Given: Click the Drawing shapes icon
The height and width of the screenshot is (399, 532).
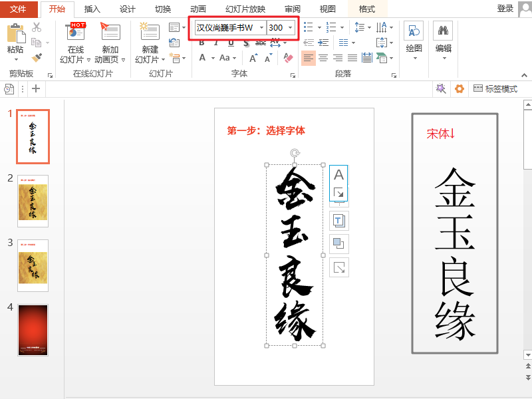Looking at the screenshot, I should pyautogui.click(x=414, y=31).
